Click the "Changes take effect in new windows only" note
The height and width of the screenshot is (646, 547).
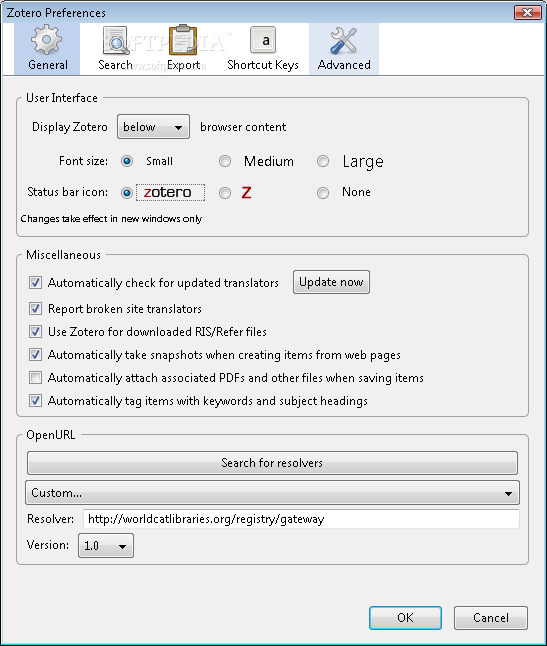coord(111,219)
